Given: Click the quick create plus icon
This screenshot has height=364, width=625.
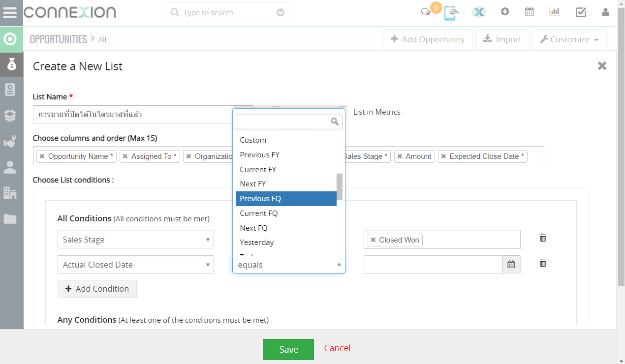Looking at the screenshot, I should (505, 12).
